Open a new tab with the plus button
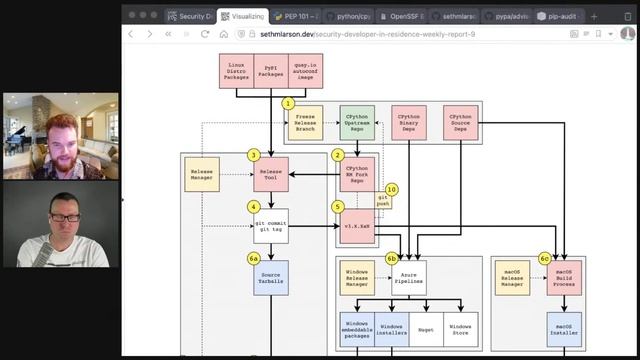Screen dimensions: 640x360 click(594, 16)
